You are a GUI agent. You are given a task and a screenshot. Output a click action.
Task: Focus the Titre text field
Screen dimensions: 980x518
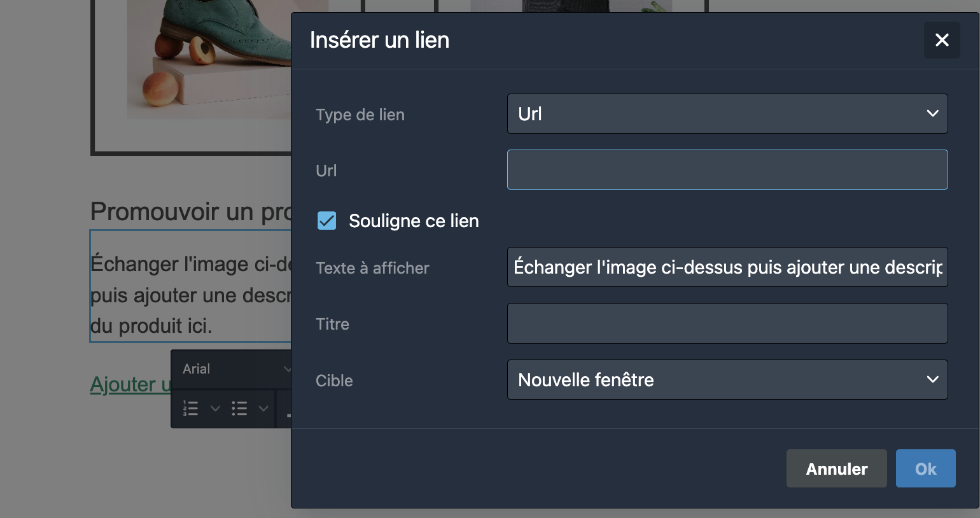pos(727,323)
